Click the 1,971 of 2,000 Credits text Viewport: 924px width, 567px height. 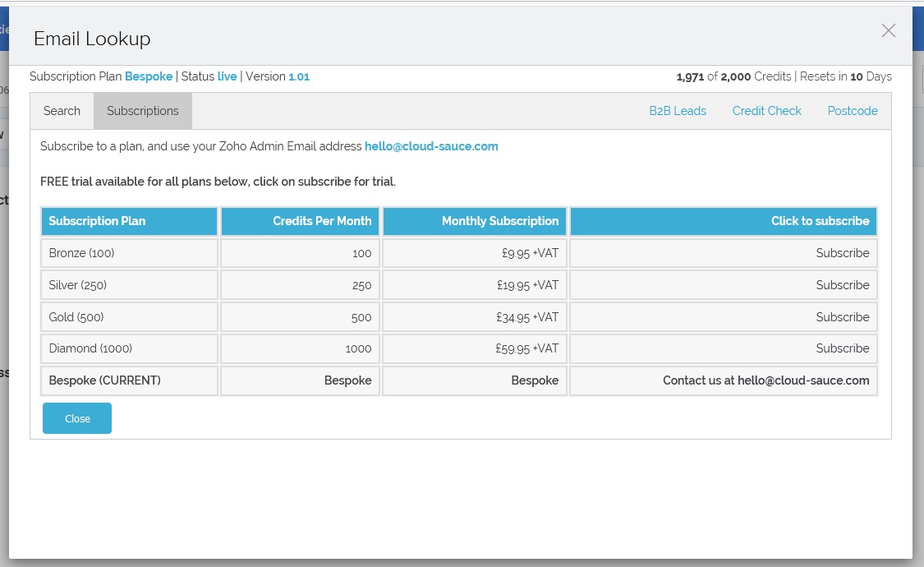click(x=733, y=76)
